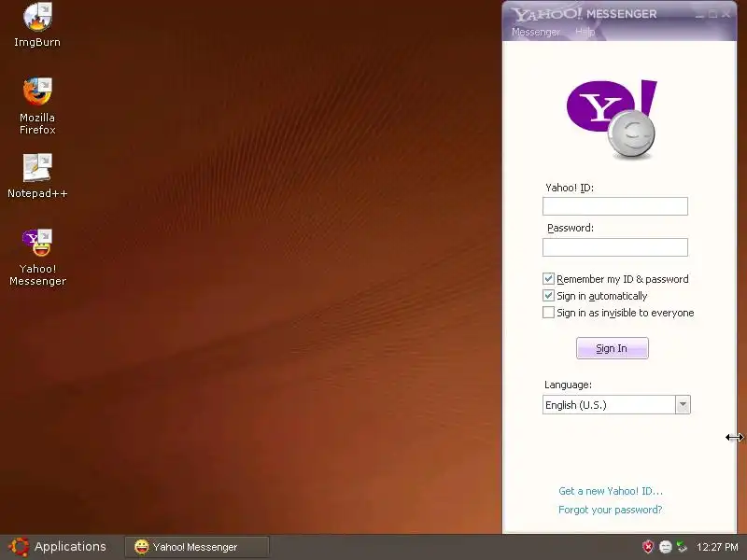747x560 pixels.
Task: Click the Sign In button
Action: coord(613,348)
